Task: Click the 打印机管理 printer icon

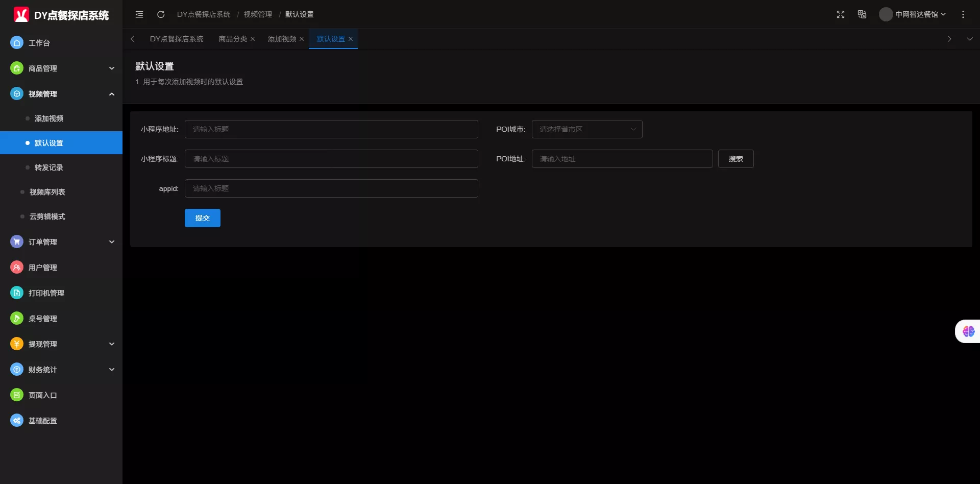Action: click(17, 293)
